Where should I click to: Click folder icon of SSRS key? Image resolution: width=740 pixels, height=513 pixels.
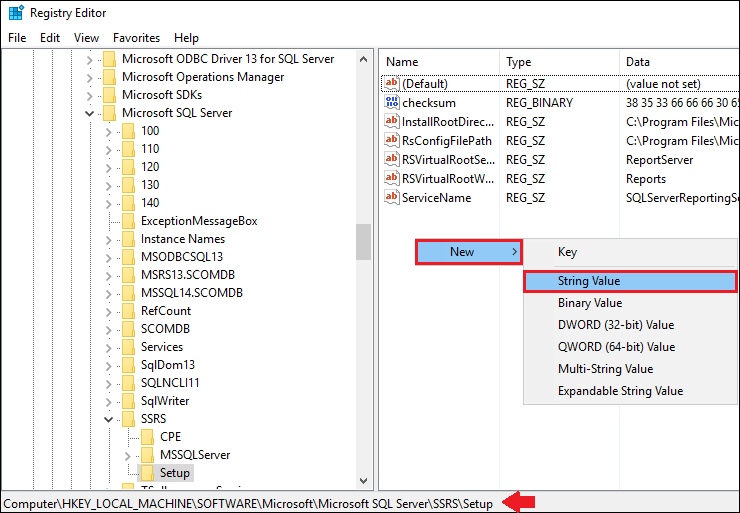coord(128,419)
